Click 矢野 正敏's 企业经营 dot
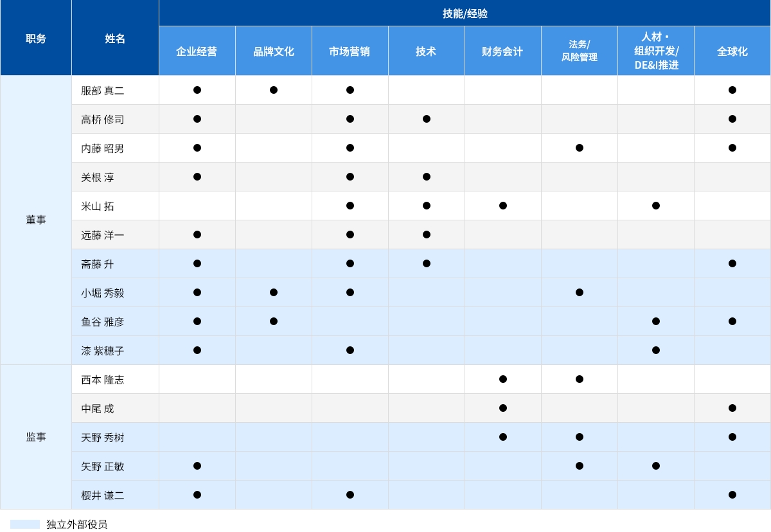This screenshot has height=532, width=771. [x=197, y=466]
